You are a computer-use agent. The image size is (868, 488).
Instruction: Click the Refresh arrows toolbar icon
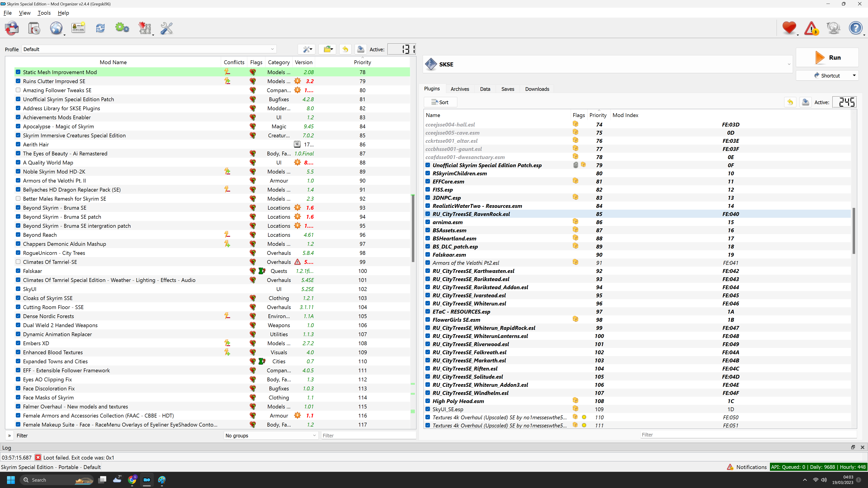[100, 28]
